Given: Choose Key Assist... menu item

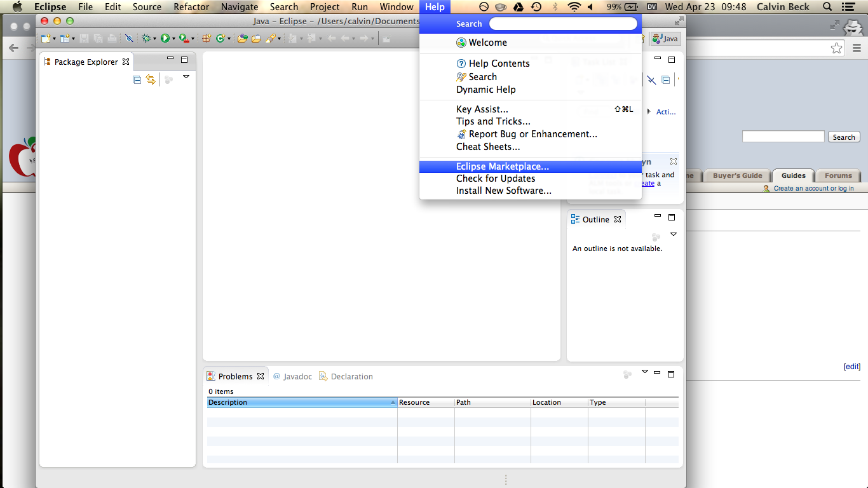Looking at the screenshot, I should point(531,109).
